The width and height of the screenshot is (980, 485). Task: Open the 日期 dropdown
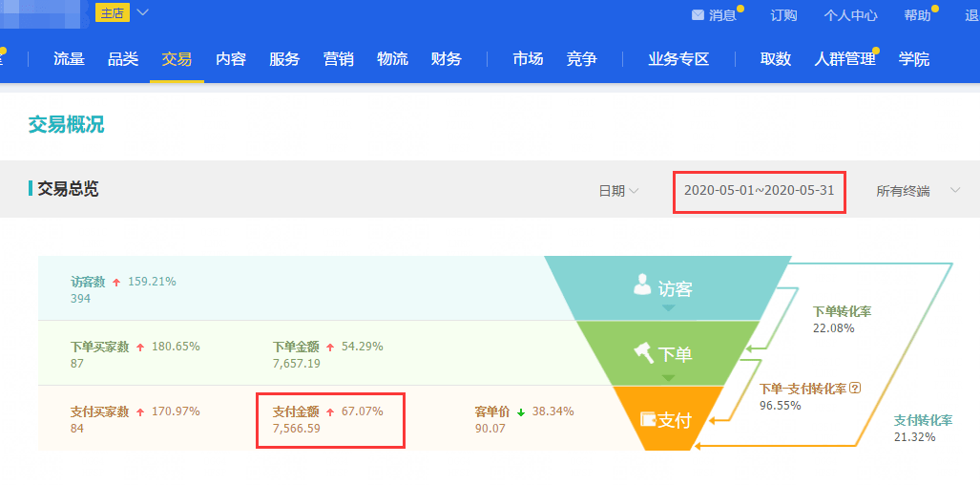tap(618, 191)
